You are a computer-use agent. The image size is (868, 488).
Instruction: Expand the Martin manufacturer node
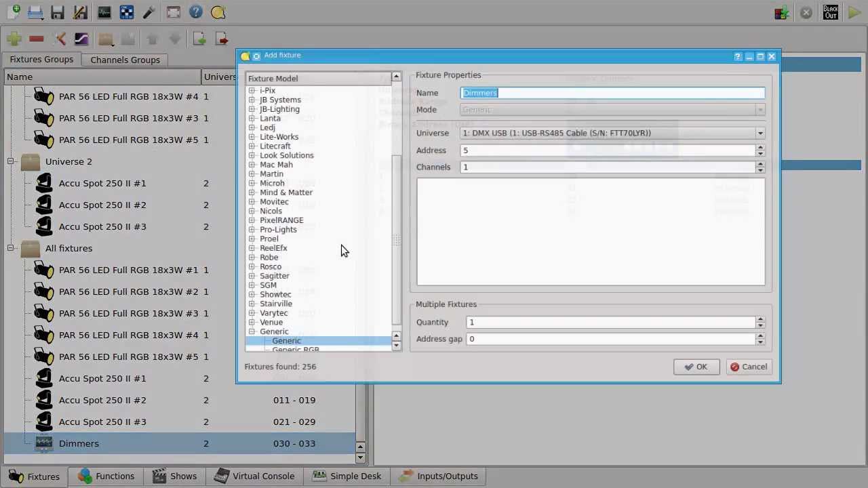point(252,174)
